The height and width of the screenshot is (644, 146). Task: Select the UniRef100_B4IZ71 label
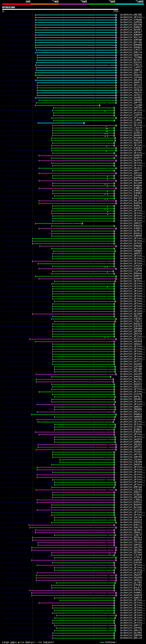tap(131, 339)
